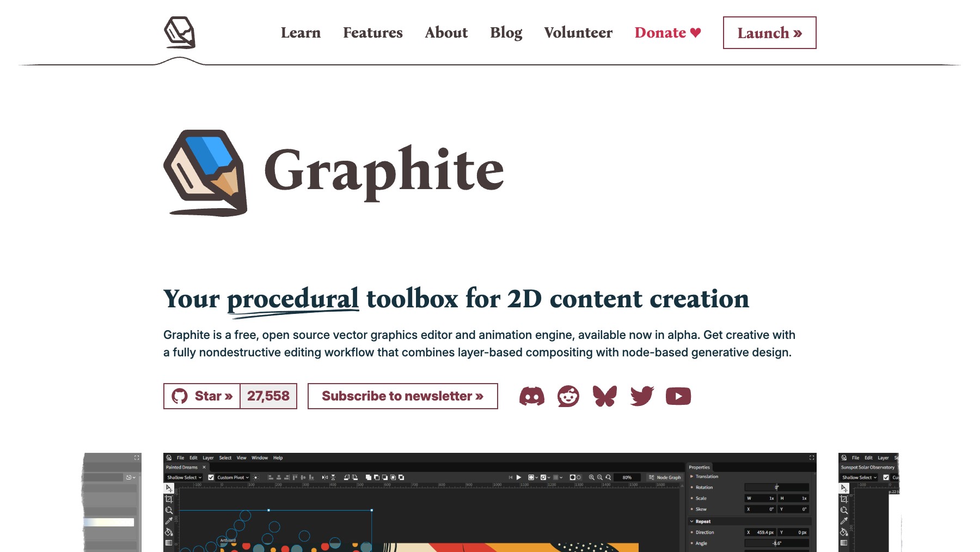The image size is (980, 552).
Task: Expand the Translation property row
Action: (691, 476)
